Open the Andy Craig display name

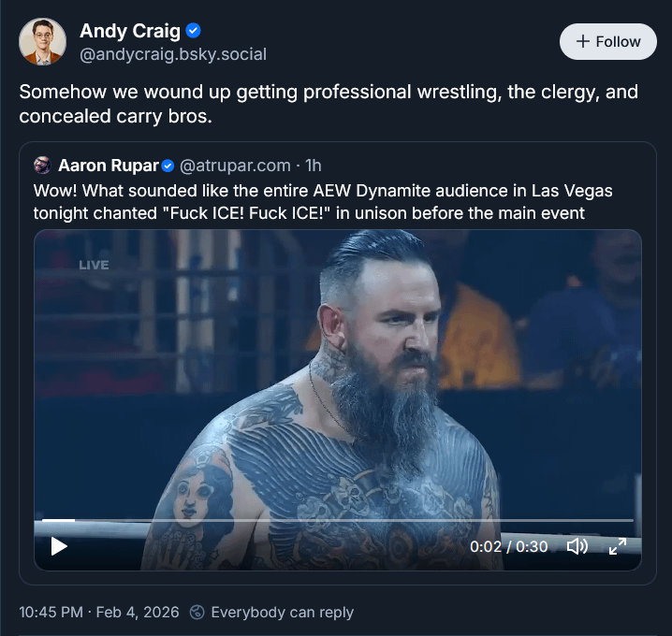(x=130, y=31)
